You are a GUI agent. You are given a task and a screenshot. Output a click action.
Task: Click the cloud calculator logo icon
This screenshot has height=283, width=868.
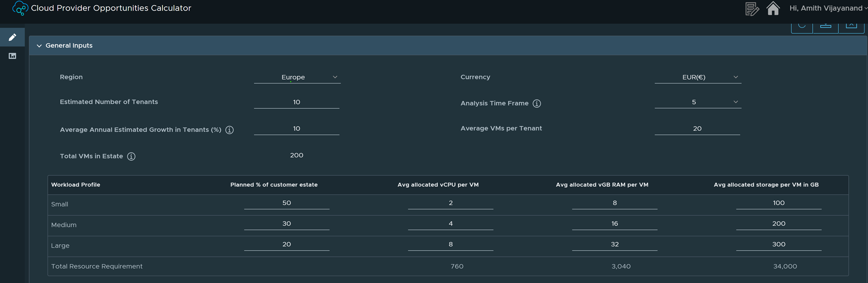point(20,8)
